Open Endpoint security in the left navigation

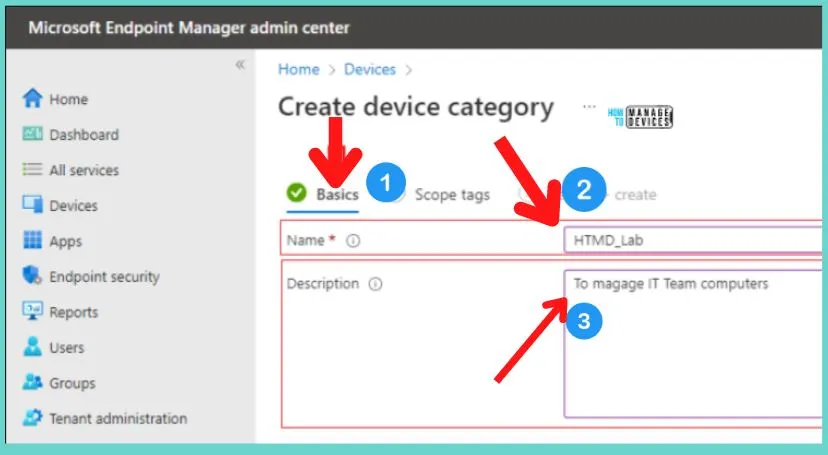point(104,277)
